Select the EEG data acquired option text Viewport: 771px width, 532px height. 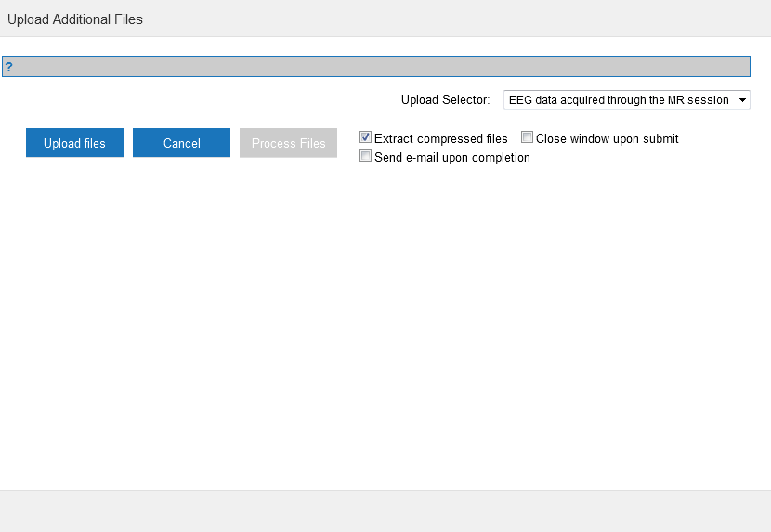(618, 99)
